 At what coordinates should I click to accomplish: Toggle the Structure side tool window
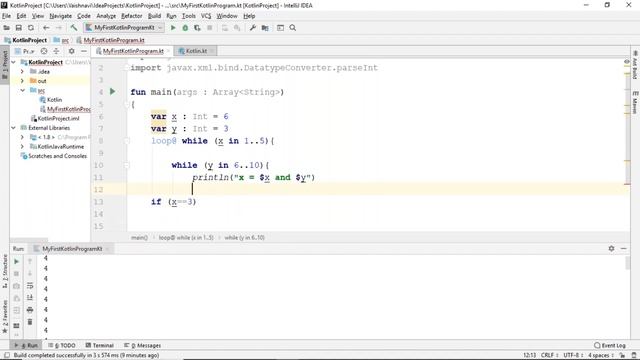point(5,271)
